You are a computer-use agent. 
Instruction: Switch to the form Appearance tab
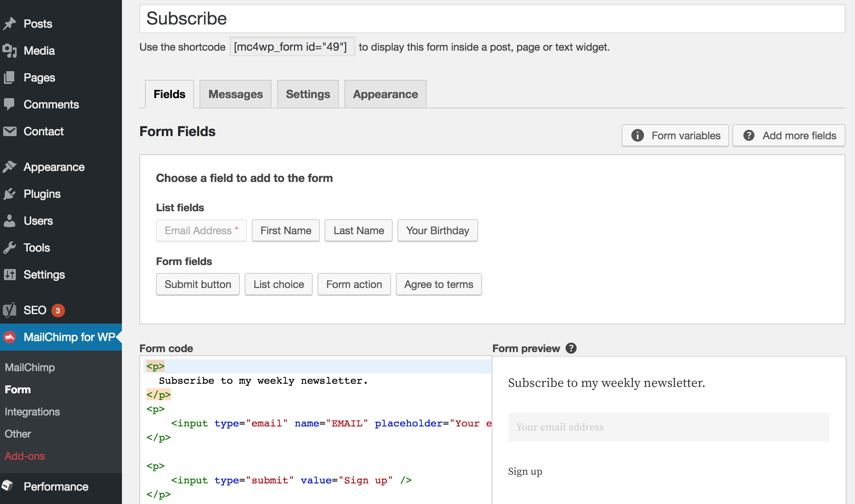click(x=386, y=94)
